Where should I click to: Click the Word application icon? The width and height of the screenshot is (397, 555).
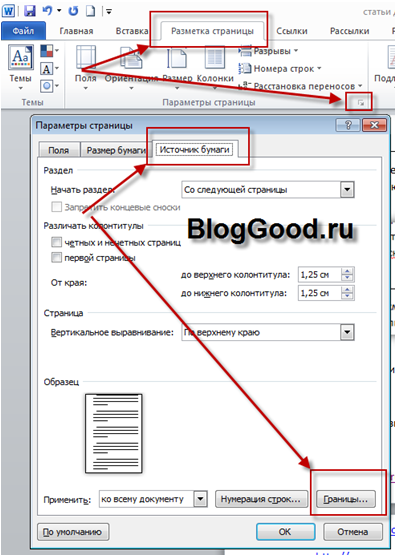point(8,11)
